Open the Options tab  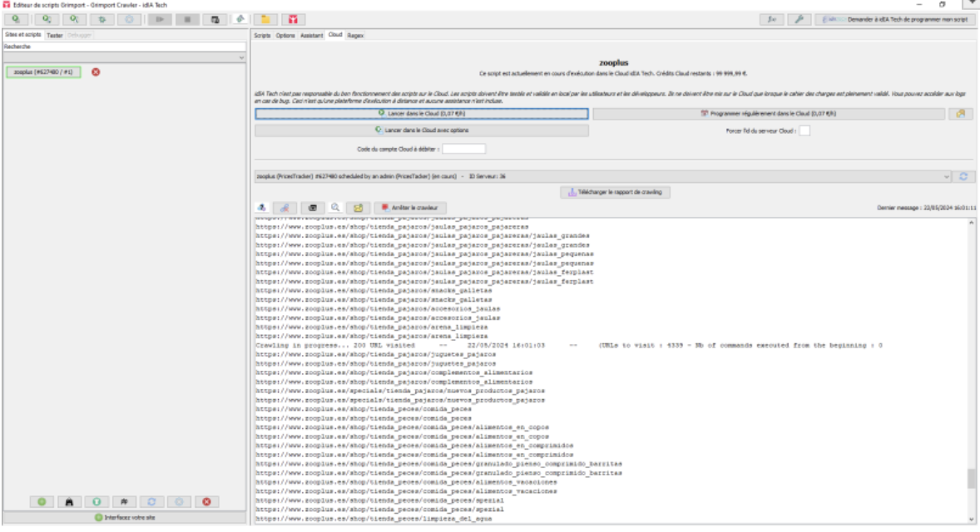click(285, 36)
